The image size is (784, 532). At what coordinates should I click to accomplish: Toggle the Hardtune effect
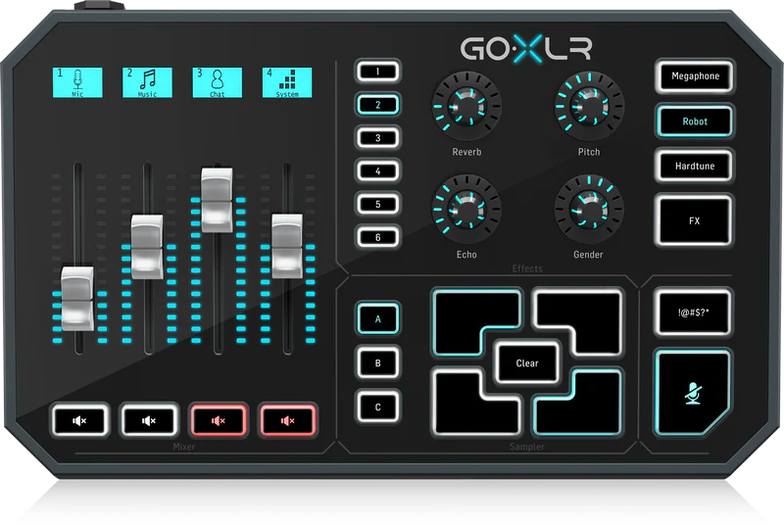(695, 166)
